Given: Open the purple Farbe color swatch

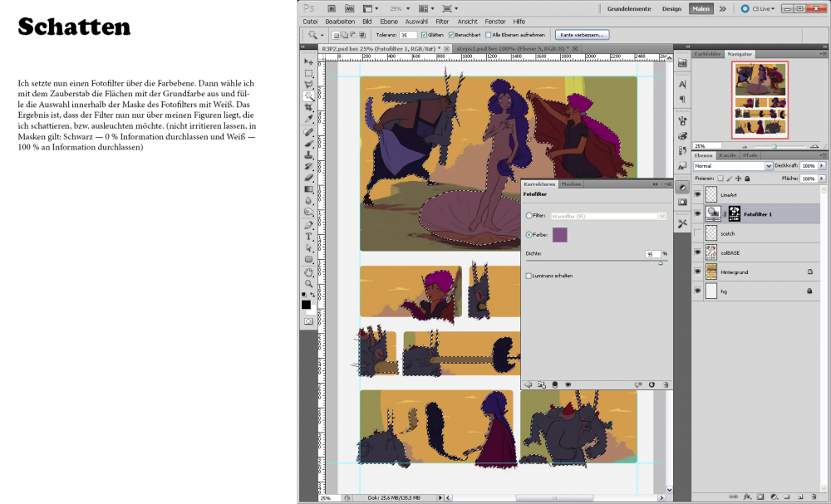Looking at the screenshot, I should click(560, 235).
